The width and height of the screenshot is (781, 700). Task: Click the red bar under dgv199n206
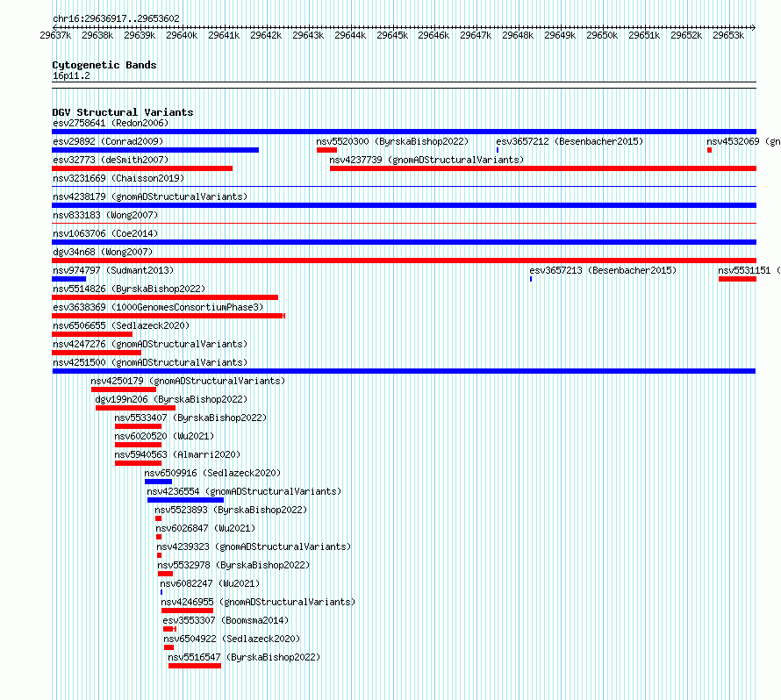pos(135,408)
